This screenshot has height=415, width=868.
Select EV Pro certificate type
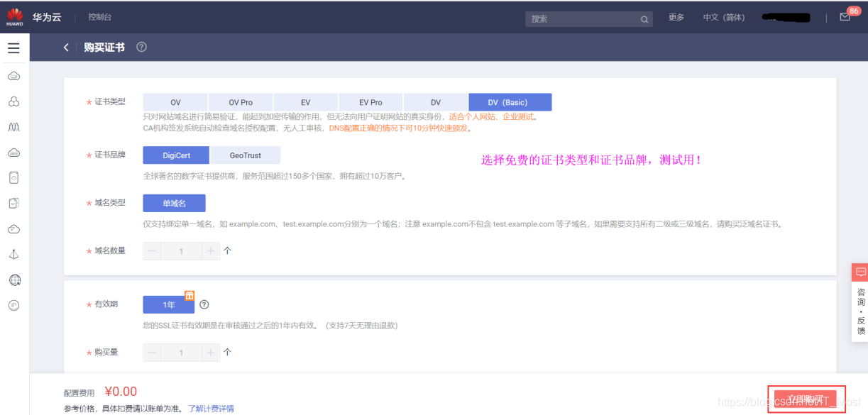point(370,102)
